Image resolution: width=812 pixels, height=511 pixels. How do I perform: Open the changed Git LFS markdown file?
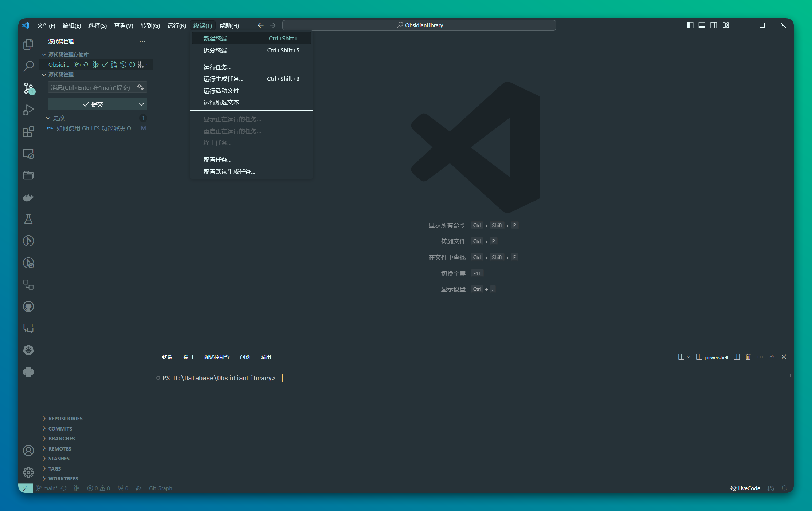click(x=96, y=128)
